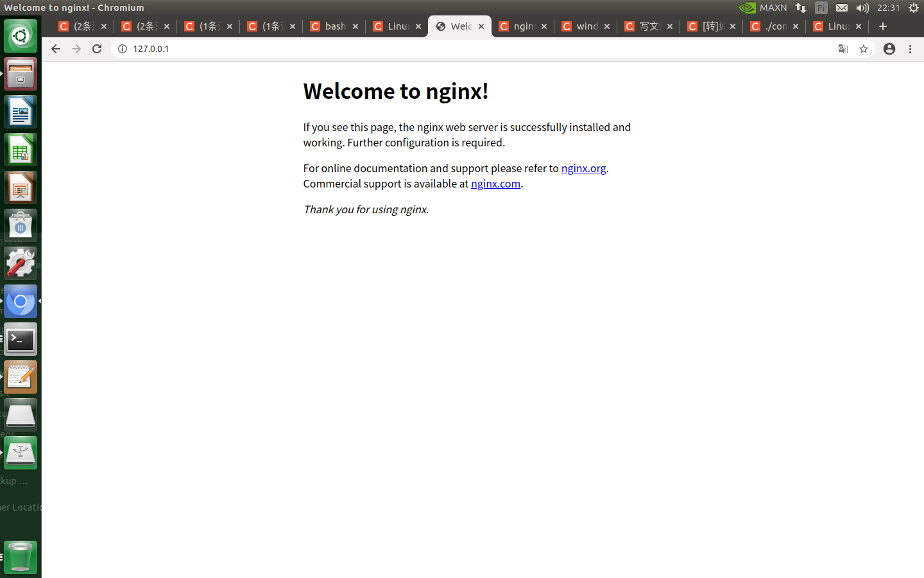924x578 pixels.
Task: View site information for 127.0.0.1
Action: [122, 48]
